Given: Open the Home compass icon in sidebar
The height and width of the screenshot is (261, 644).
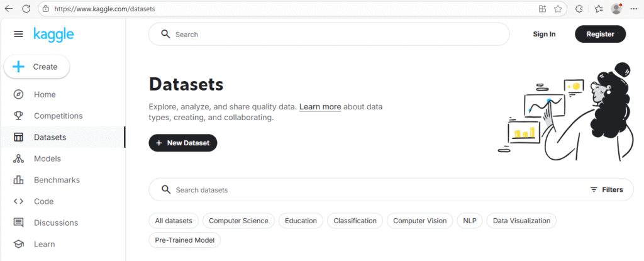Looking at the screenshot, I should point(19,94).
